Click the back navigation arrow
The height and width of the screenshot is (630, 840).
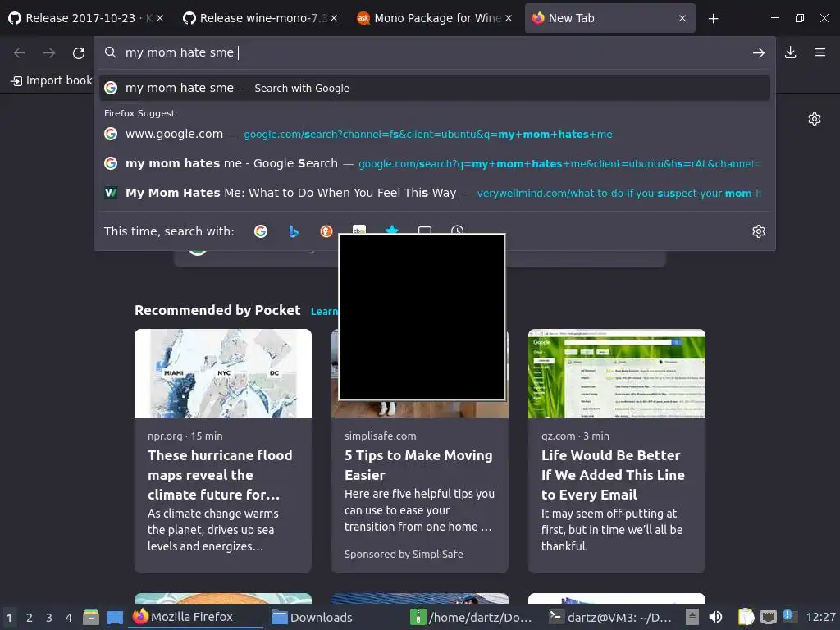click(x=20, y=52)
